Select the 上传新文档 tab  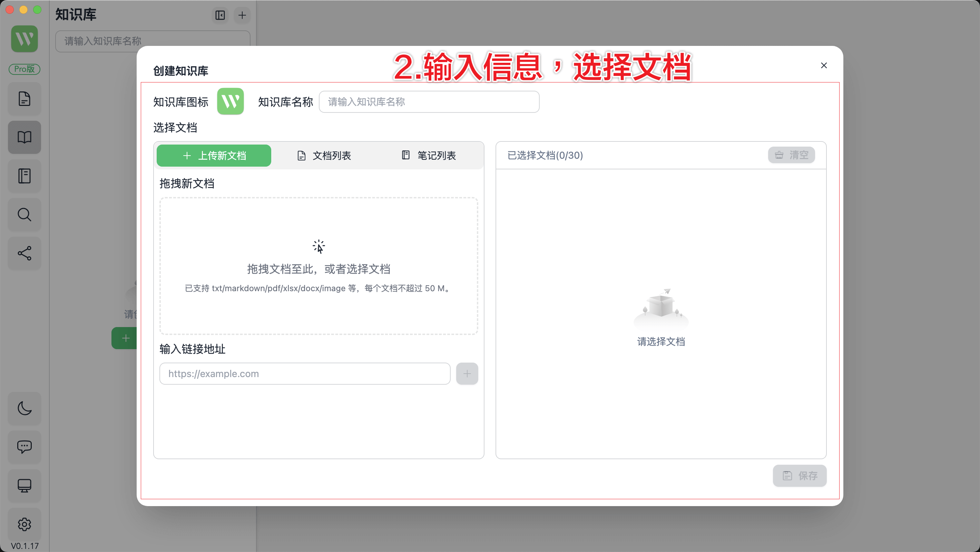[x=214, y=156]
